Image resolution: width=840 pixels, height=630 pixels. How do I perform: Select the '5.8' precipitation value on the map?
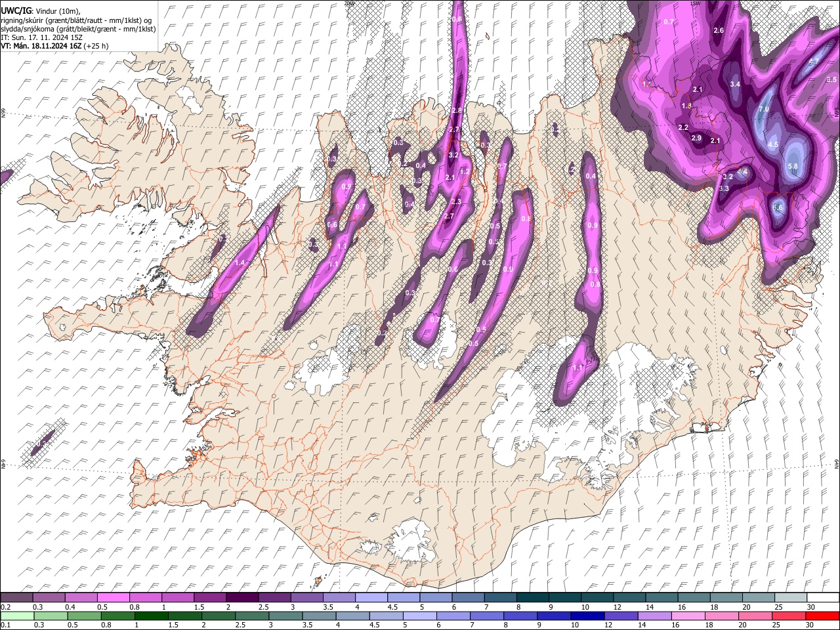(x=792, y=167)
